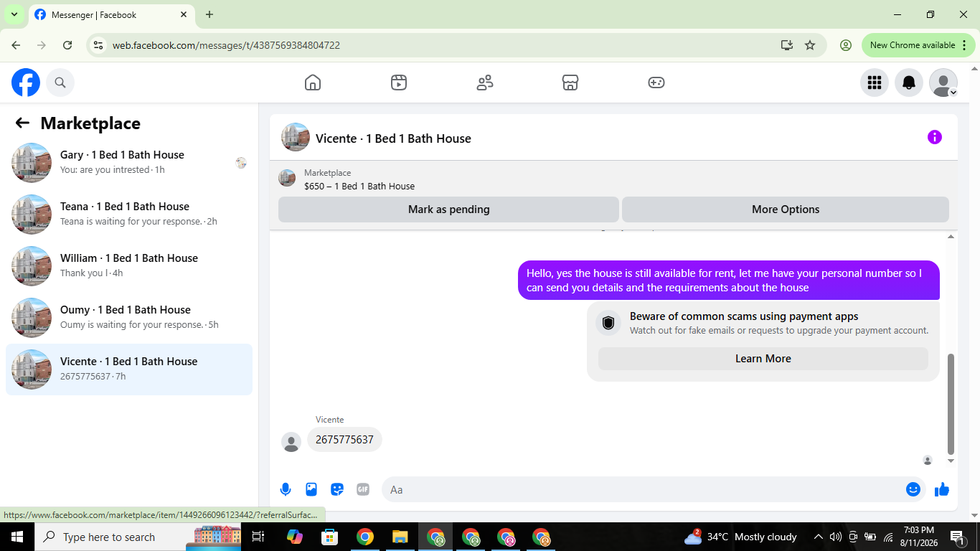Click Mark as pending button
Image resolution: width=980 pixels, height=551 pixels.
coord(448,209)
